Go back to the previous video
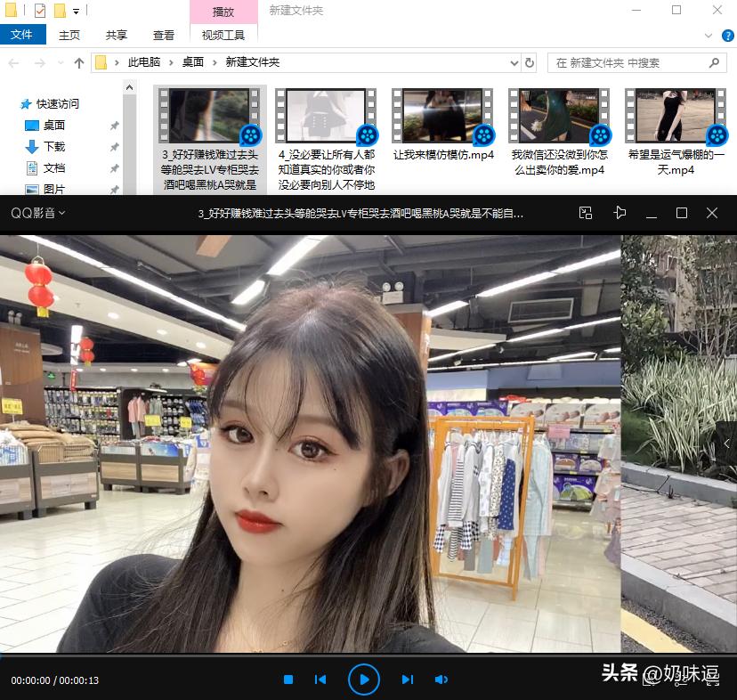737x700 pixels. point(320,680)
